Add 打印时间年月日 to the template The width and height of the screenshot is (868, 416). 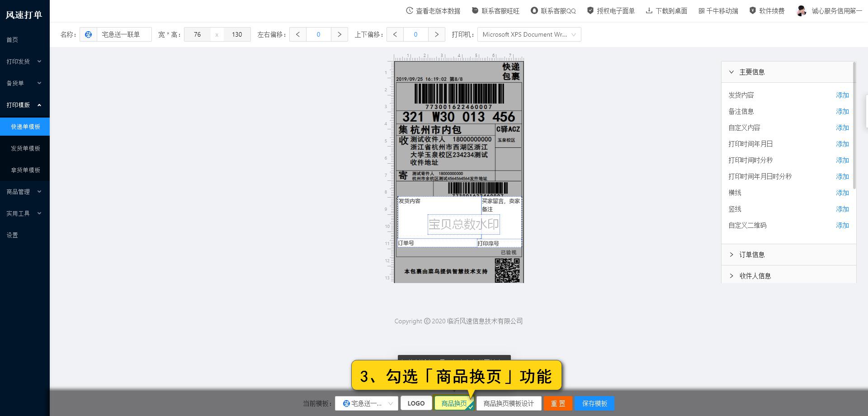pyautogui.click(x=842, y=144)
